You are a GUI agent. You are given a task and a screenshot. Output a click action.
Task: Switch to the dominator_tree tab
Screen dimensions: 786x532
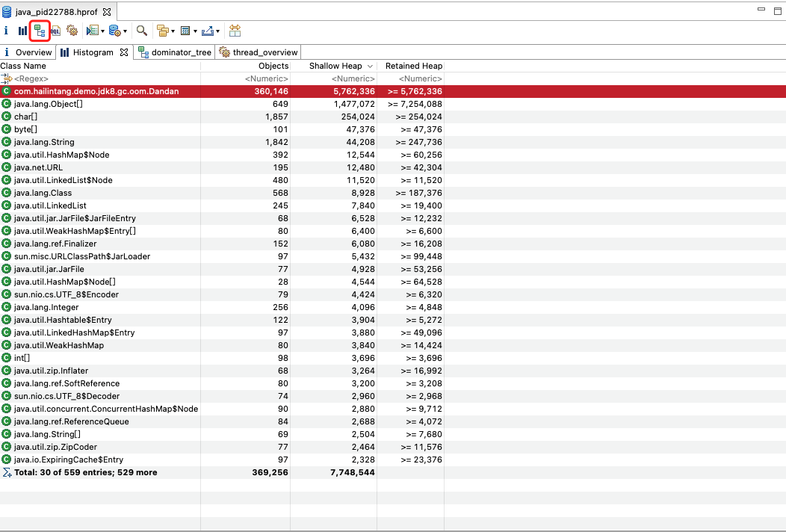175,52
